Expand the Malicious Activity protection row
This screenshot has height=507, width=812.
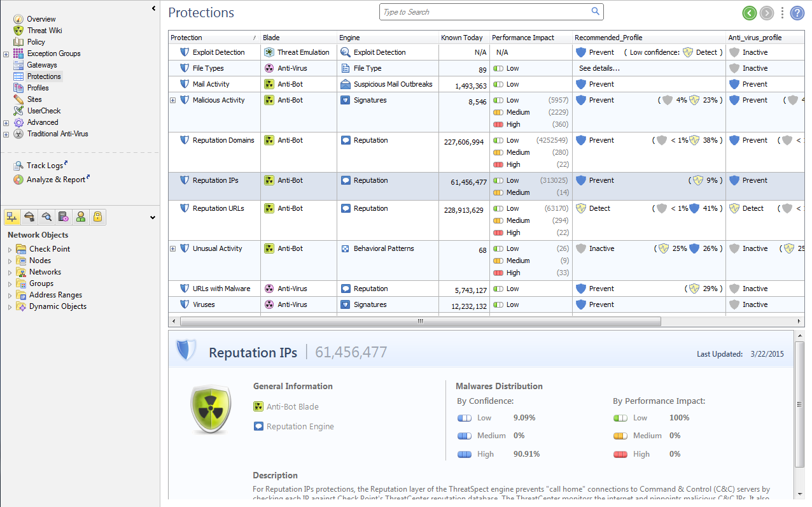(172, 100)
